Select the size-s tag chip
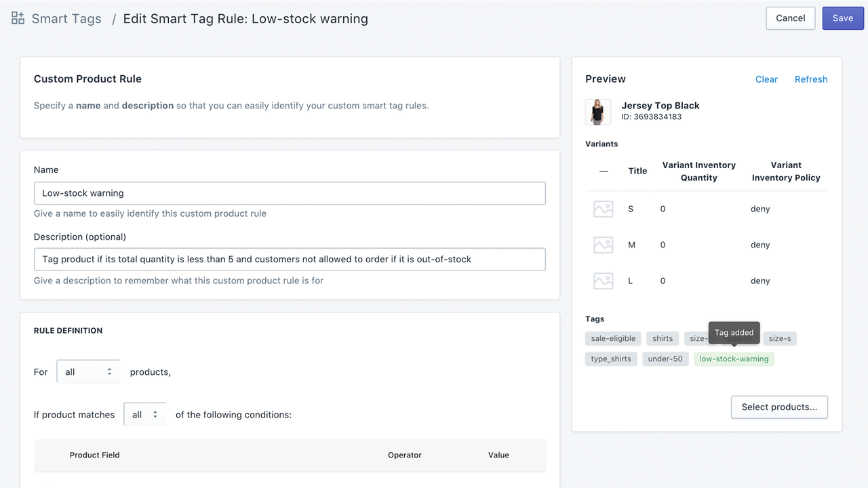868x488 pixels. [779, 338]
